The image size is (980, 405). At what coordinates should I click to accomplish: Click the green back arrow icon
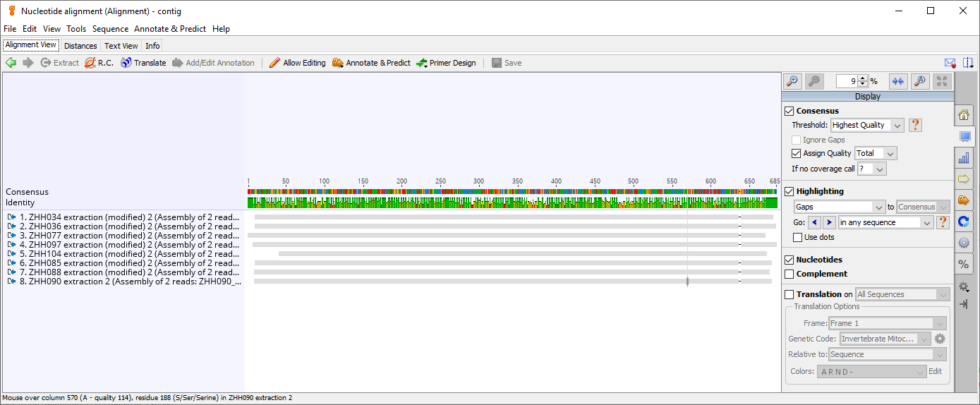tap(11, 63)
